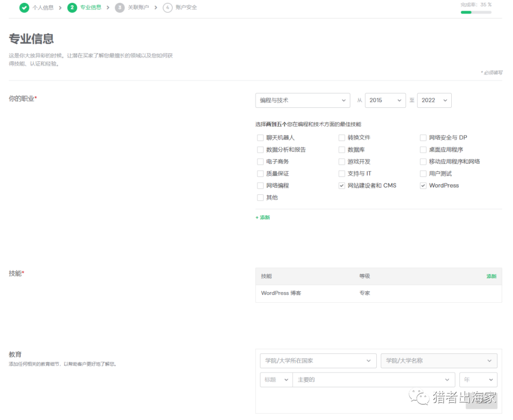Check the 其他 checkbox

click(x=260, y=198)
